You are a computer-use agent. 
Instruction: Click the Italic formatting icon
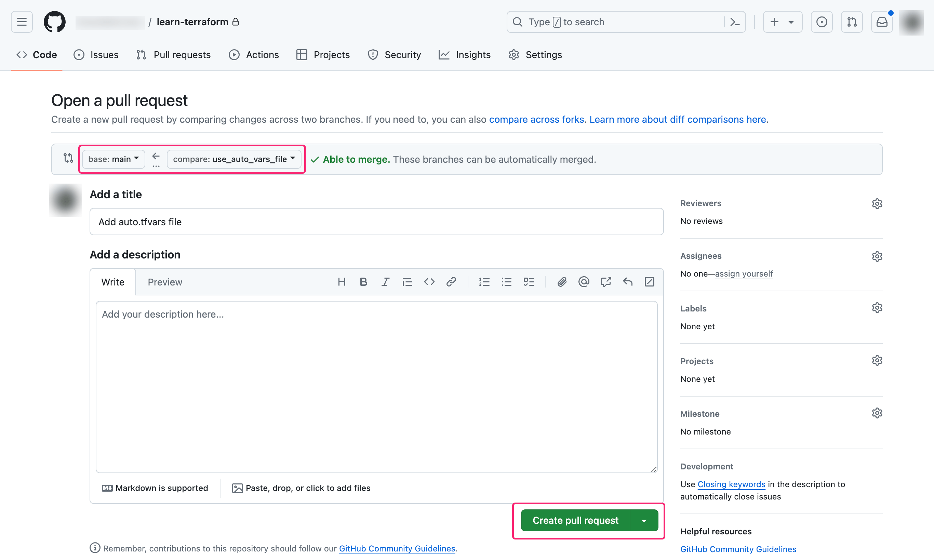click(385, 282)
